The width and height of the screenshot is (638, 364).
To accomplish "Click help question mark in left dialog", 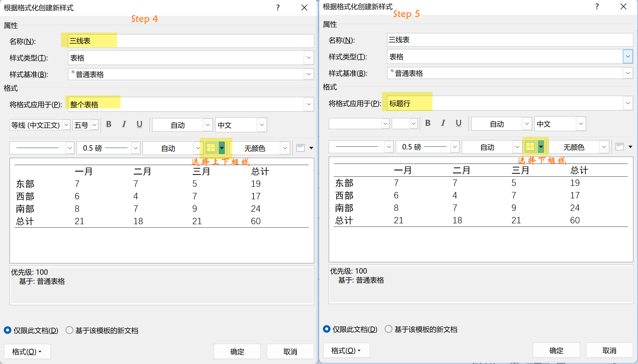I will click(278, 8).
